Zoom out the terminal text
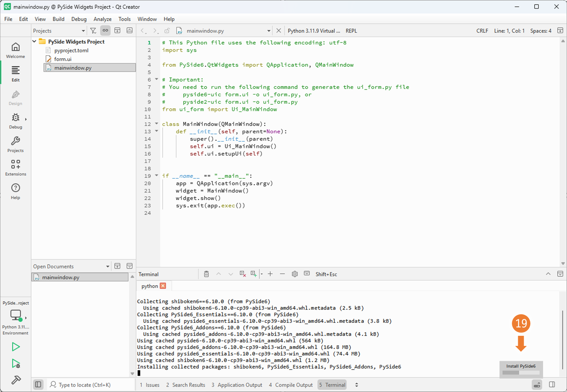 [x=282, y=274]
